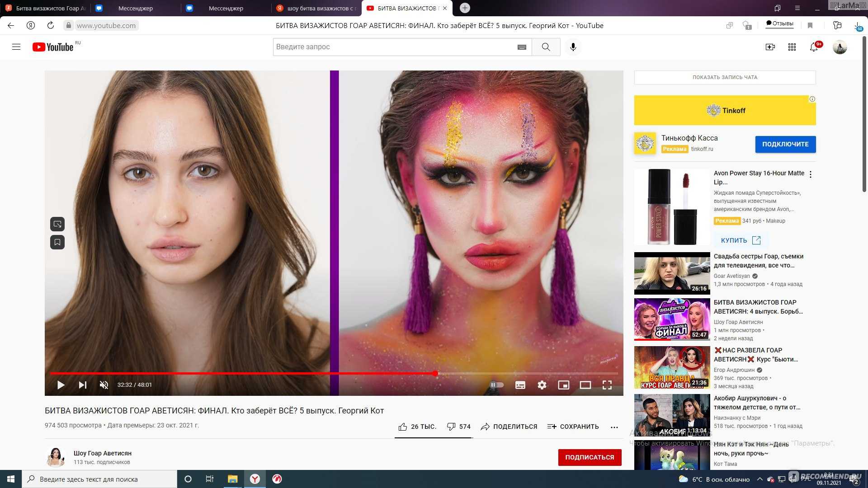Viewport: 868px width, 488px height.
Task: Switch to first Мессенджер browser tab
Action: point(136,8)
